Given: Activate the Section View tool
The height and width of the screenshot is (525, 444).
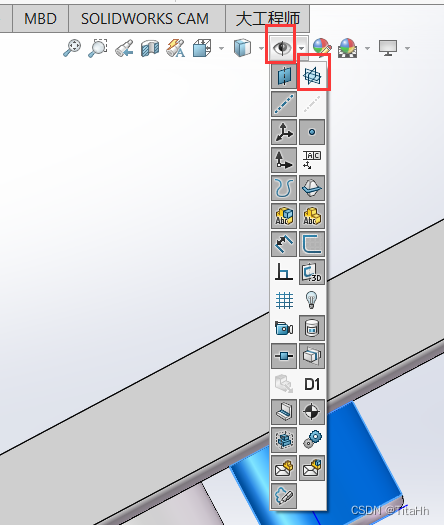Looking at the screenshot, I should click(x=150, y=48).
